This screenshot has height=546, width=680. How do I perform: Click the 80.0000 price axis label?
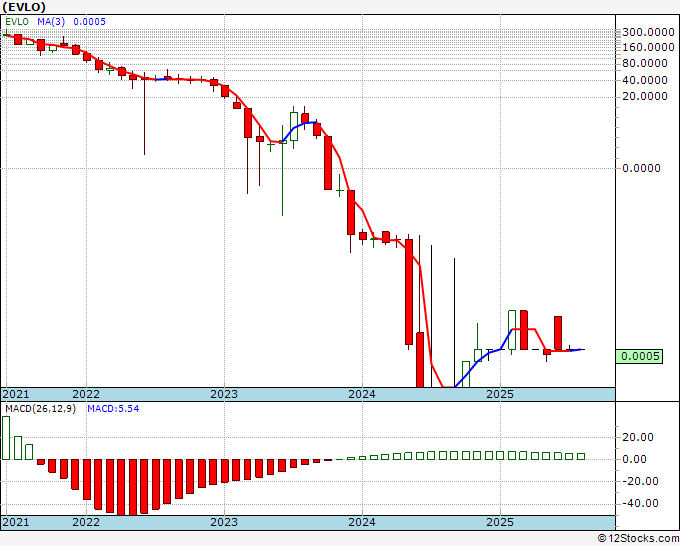pos(645,63)
